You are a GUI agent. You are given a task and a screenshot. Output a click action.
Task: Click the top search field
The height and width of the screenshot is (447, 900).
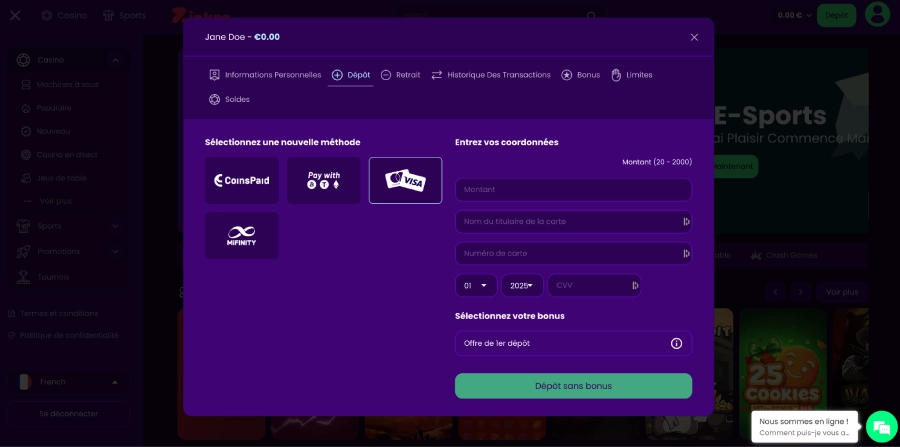(499, 15)
